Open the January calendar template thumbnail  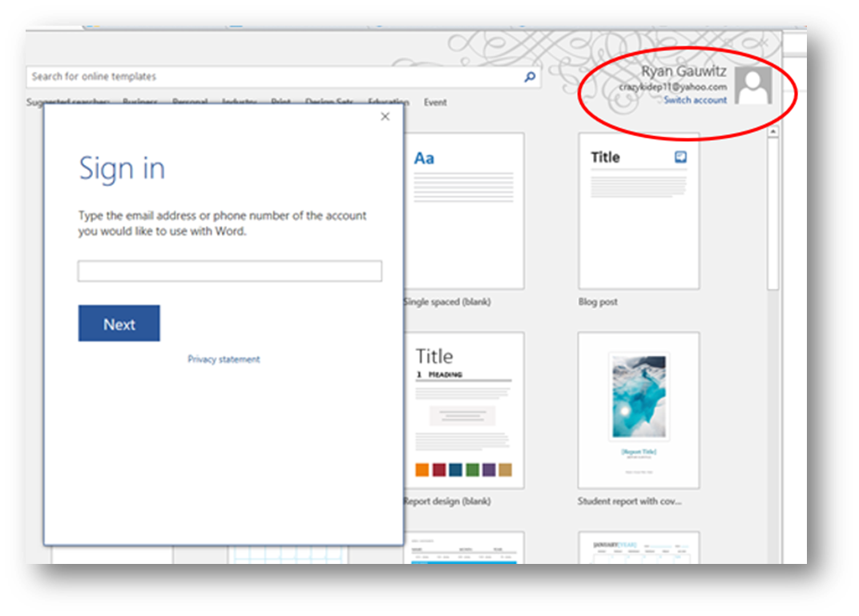coord(639,548)
